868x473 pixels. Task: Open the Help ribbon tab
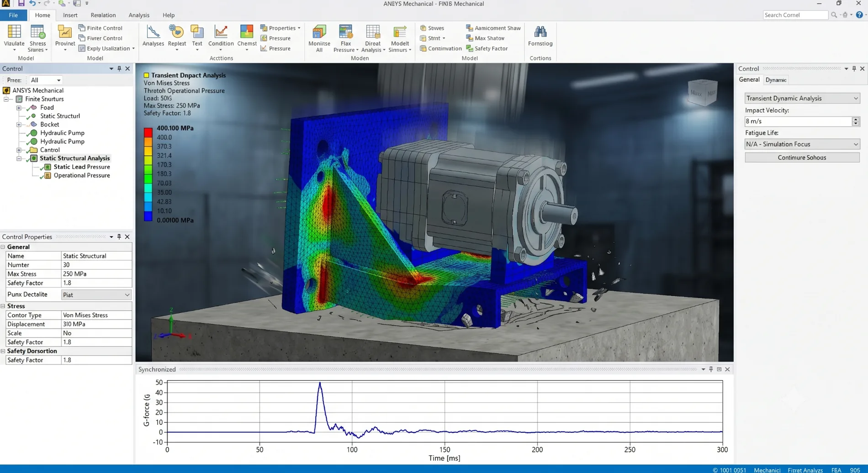click(169, 15)
